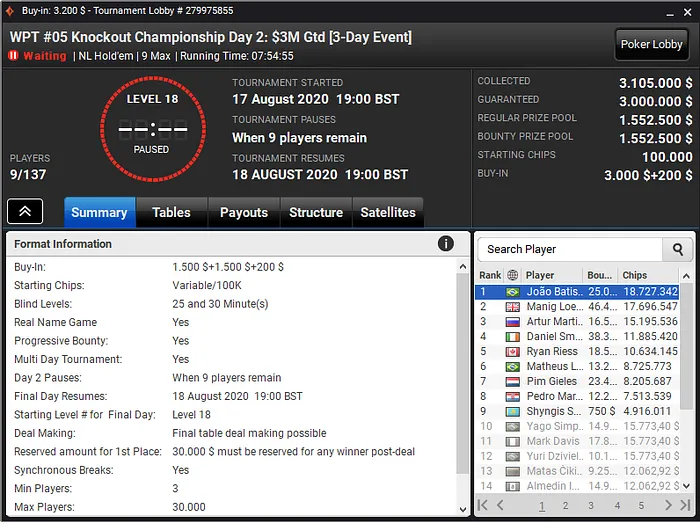Select player row Manig Loe...

pyautogui.click(x=577, y=307)
